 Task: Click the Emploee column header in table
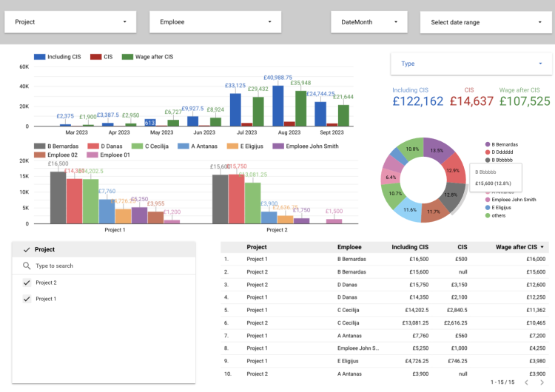click(x=349, y=247)
